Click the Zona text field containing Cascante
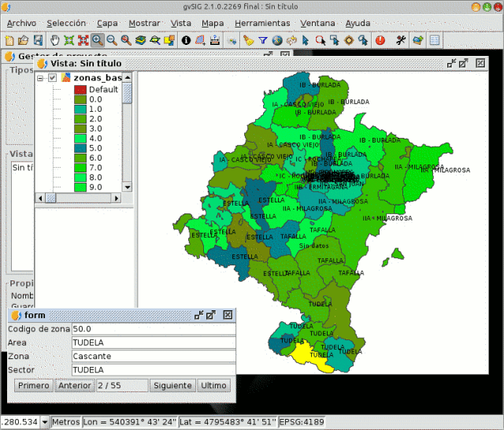Image resolution: width=504 pixels, height=430 pixels. [153, 356]
